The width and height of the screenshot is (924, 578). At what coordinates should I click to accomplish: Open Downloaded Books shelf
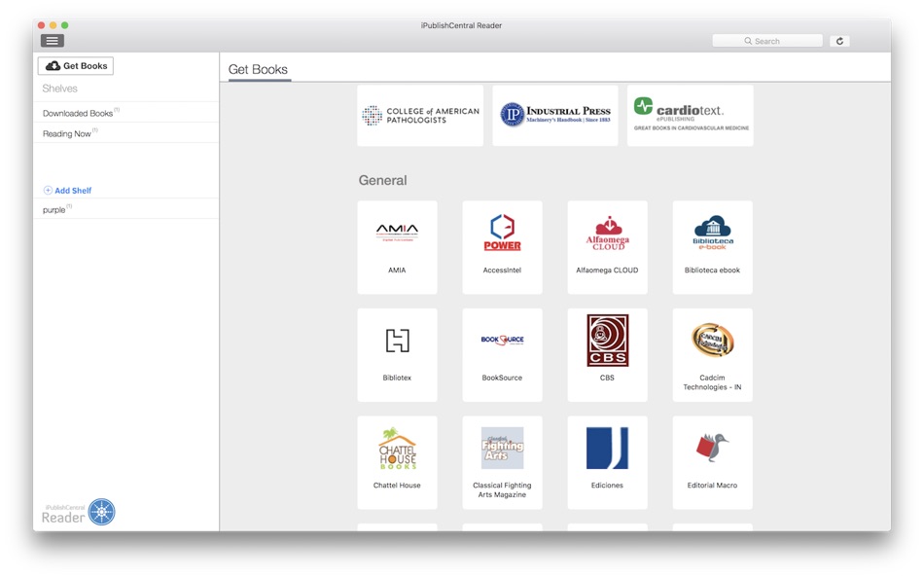126,113
